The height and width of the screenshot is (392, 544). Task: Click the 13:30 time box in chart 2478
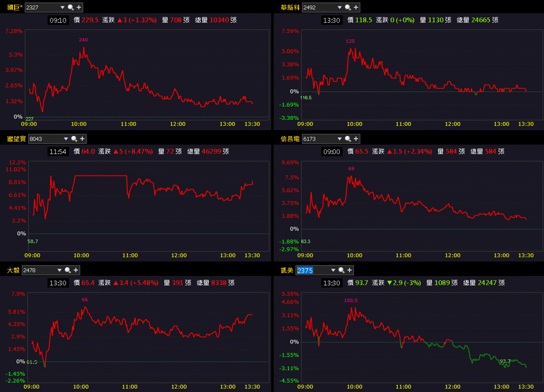(58, 283)
